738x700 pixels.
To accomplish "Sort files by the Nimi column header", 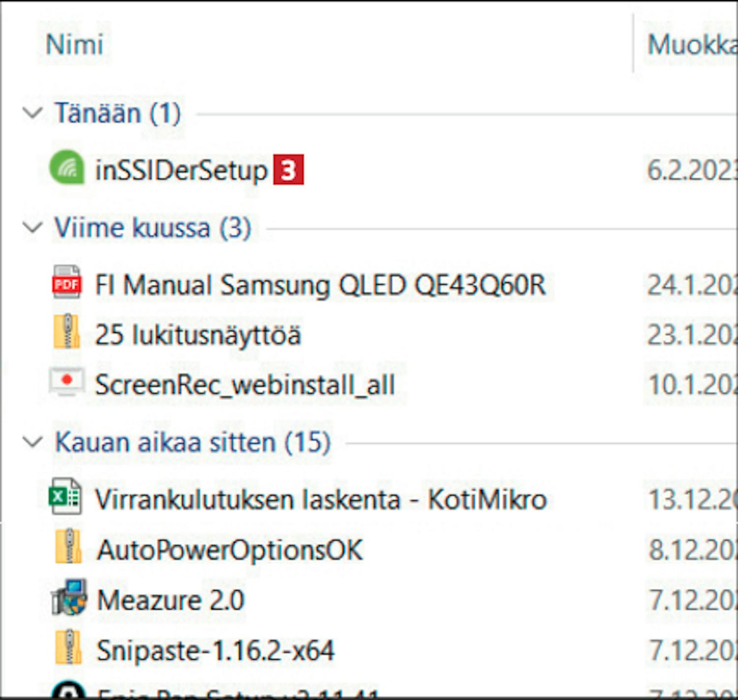I will [74, 45].
